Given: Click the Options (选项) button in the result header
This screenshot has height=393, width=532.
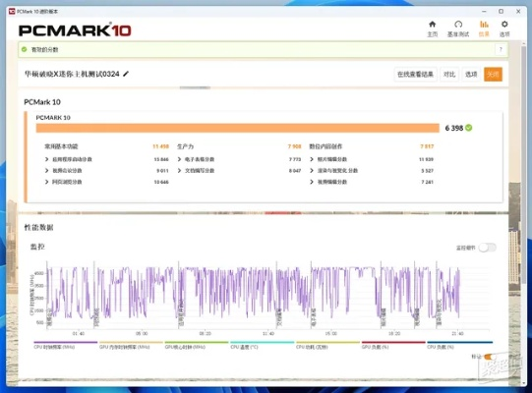Looking at the screenshot, I should 471,75.
